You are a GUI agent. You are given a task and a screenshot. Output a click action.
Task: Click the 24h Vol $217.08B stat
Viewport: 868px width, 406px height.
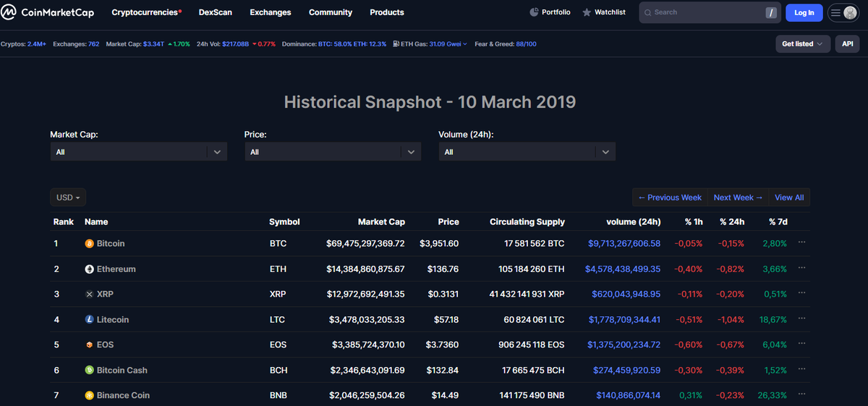point(236,44)
